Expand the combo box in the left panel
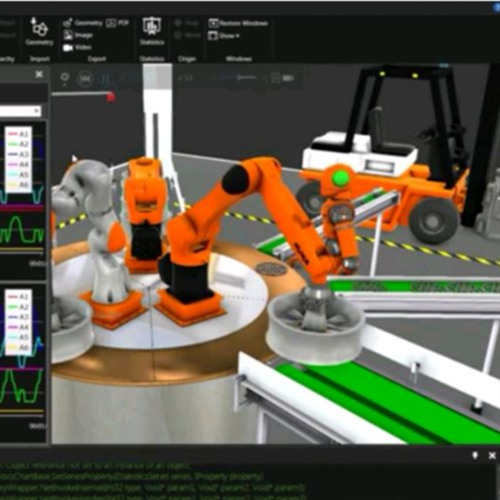Screen dimensions: 500x500 (20, 111)
